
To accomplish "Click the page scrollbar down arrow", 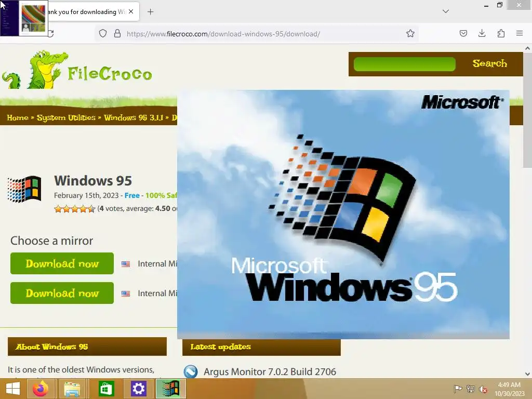I will pos(527,374).
